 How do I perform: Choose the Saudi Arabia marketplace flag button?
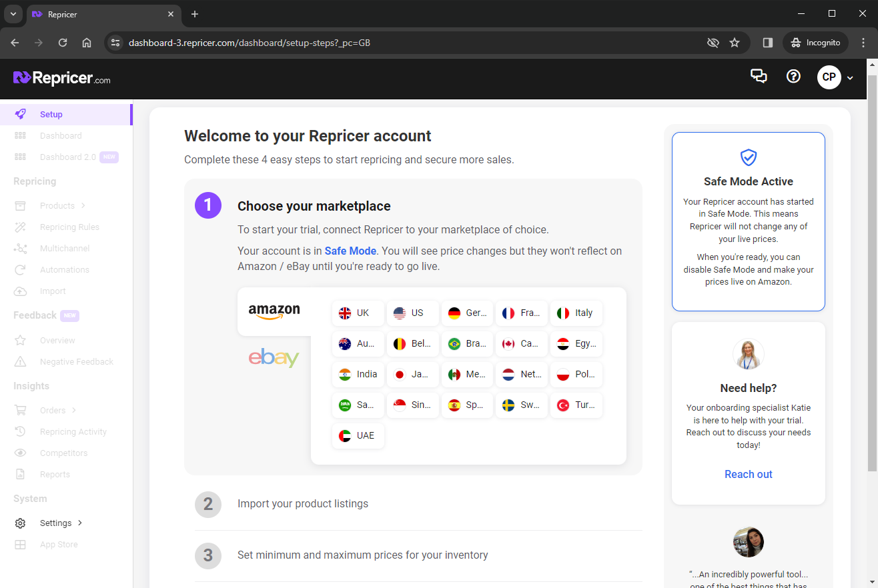(x=358, y=405)
